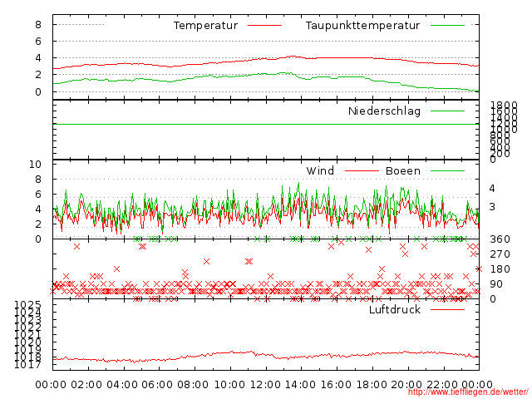Click the 10 wind speed axis label

35,165
